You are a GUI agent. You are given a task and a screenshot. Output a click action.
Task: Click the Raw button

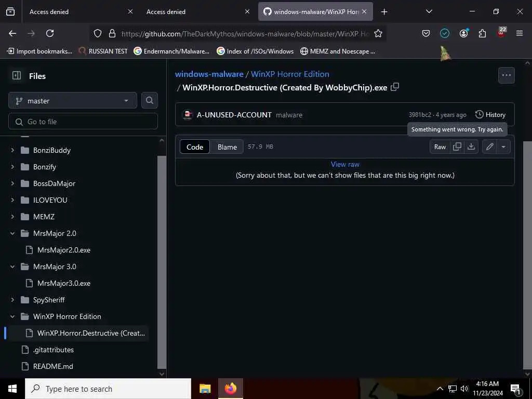click(440, 147)
